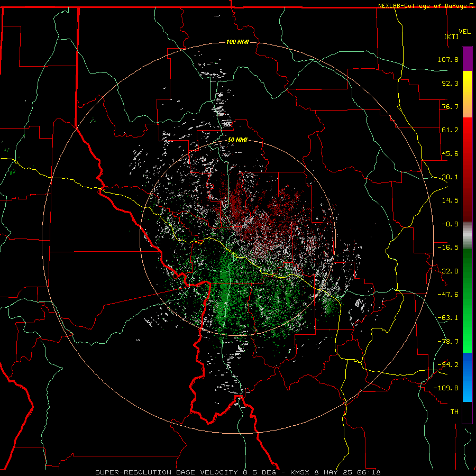
Task: Click the -109.8 scale value
Action: click(x=446, y=388)
